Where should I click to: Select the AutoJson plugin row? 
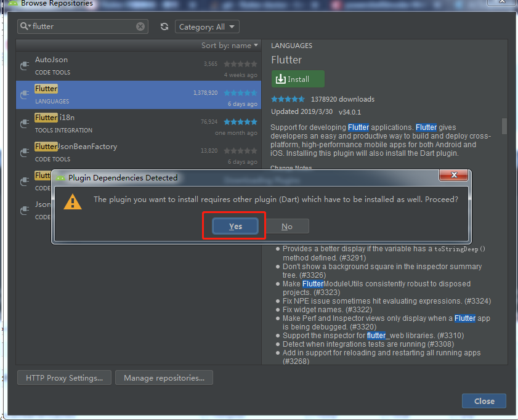coord(139,66)
